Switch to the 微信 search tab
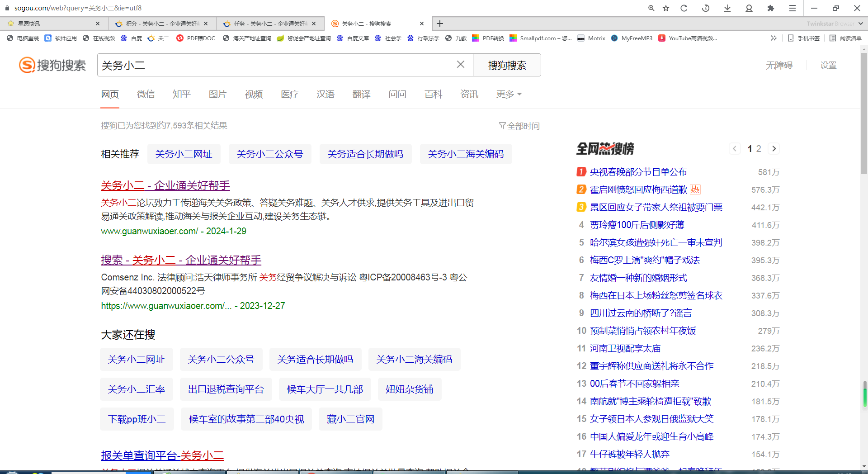 146,94
